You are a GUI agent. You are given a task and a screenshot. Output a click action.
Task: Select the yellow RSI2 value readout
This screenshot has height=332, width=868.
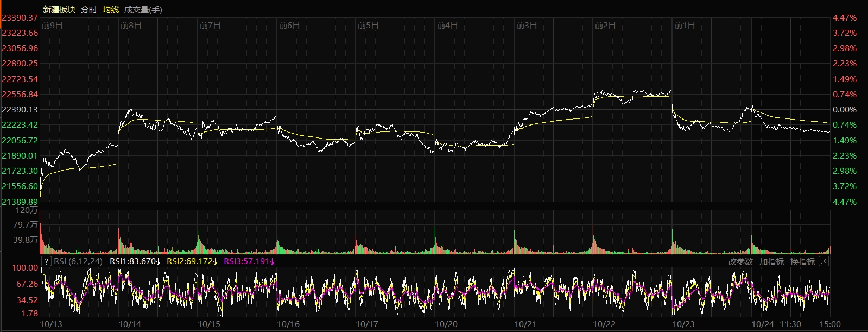(x=192, y=261)
